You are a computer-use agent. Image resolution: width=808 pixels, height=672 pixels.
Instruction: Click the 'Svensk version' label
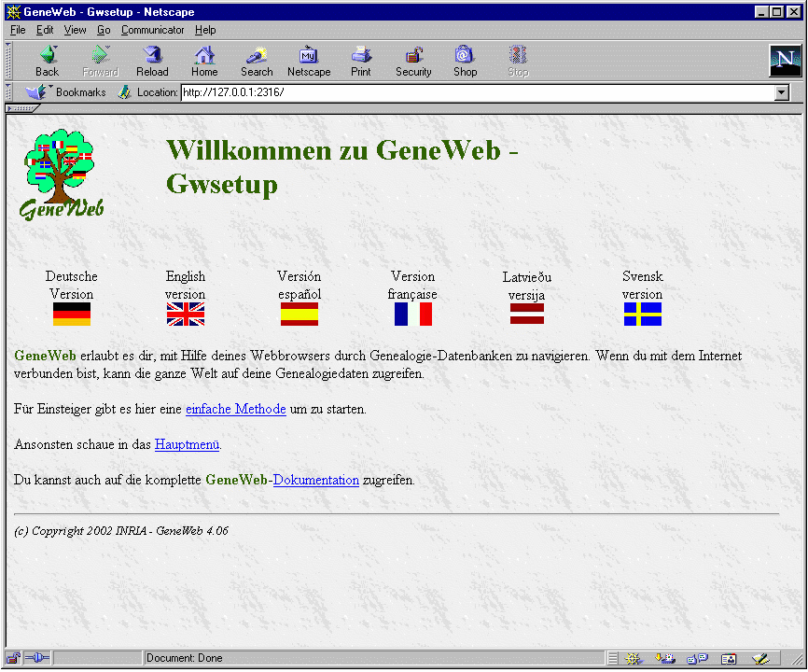(x=643, y=285)
